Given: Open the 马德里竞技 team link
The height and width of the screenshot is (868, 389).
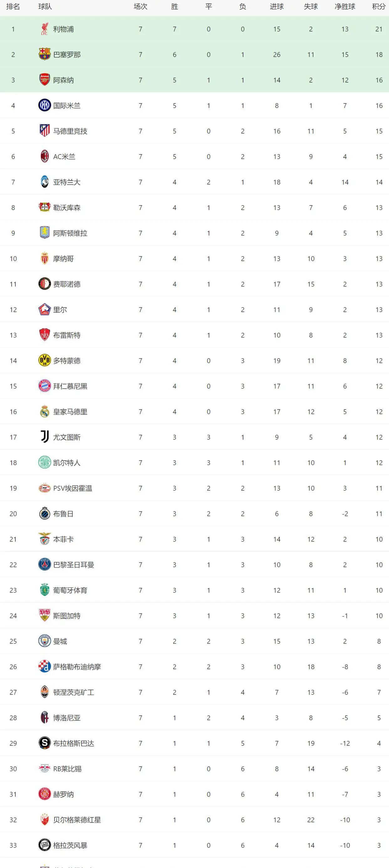Looking at the screenshot, I should pos(70,131).
